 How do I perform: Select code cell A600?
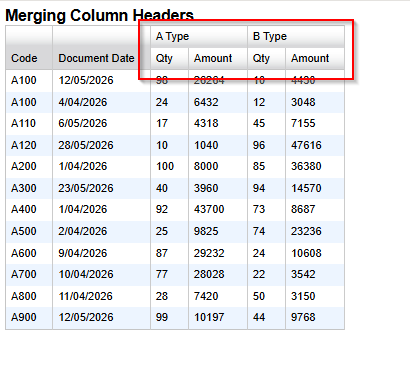[29, 253]
